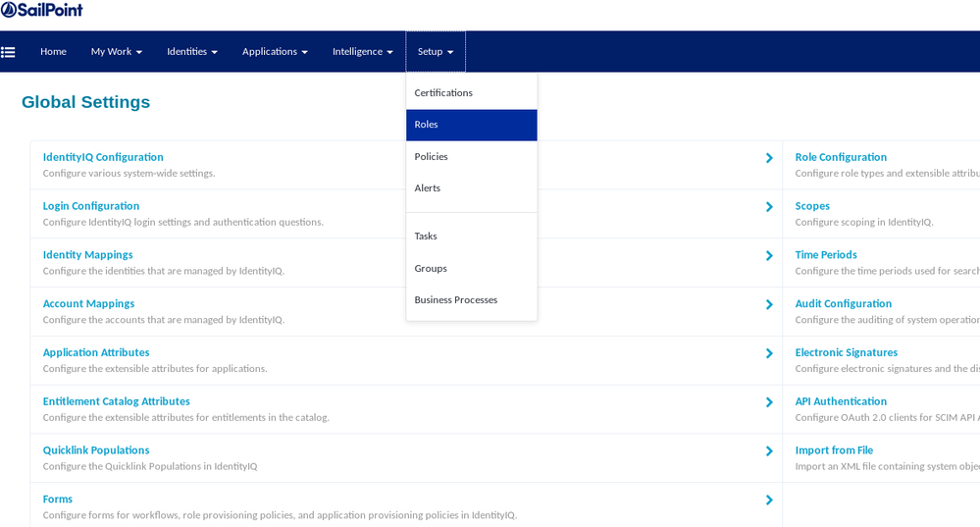Choose Business Processes in Setup menu

point(455,300)
